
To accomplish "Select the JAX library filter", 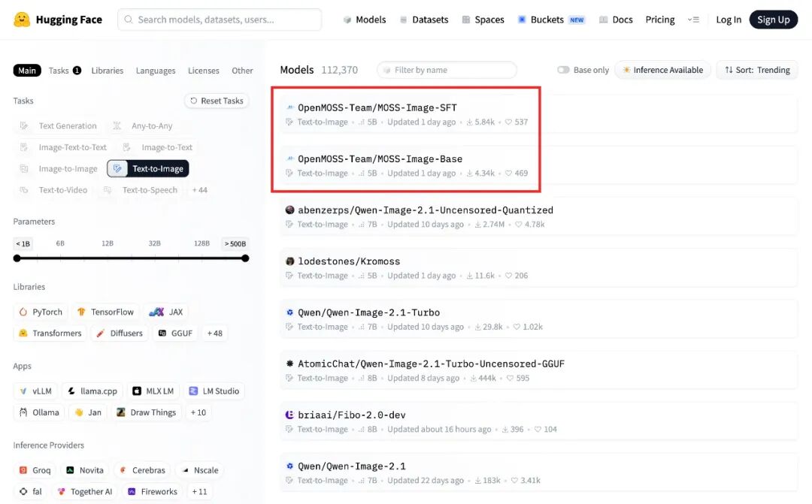I will click(166, 312).
